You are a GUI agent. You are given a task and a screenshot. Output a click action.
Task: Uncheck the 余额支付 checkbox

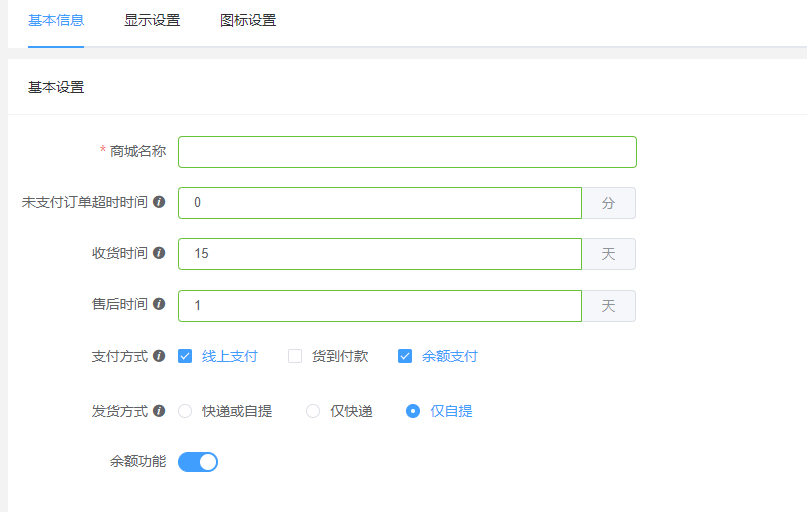click(x=405, y=356)
